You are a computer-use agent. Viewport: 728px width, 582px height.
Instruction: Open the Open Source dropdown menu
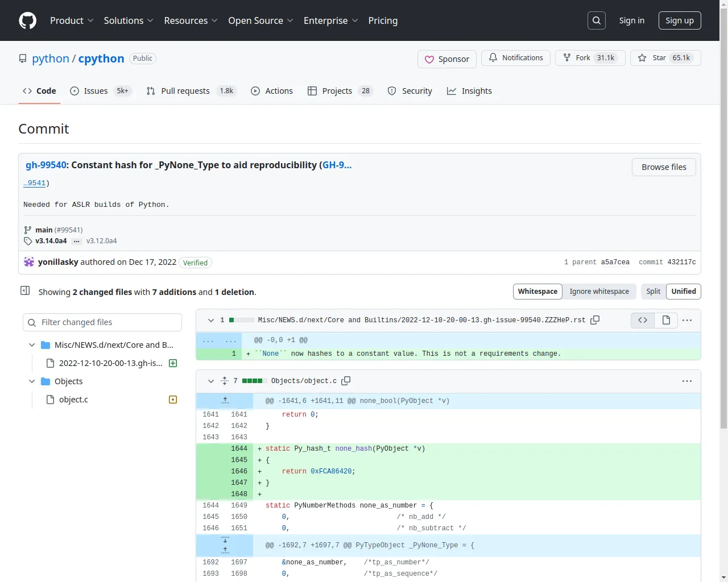click(x=260, y=20)
